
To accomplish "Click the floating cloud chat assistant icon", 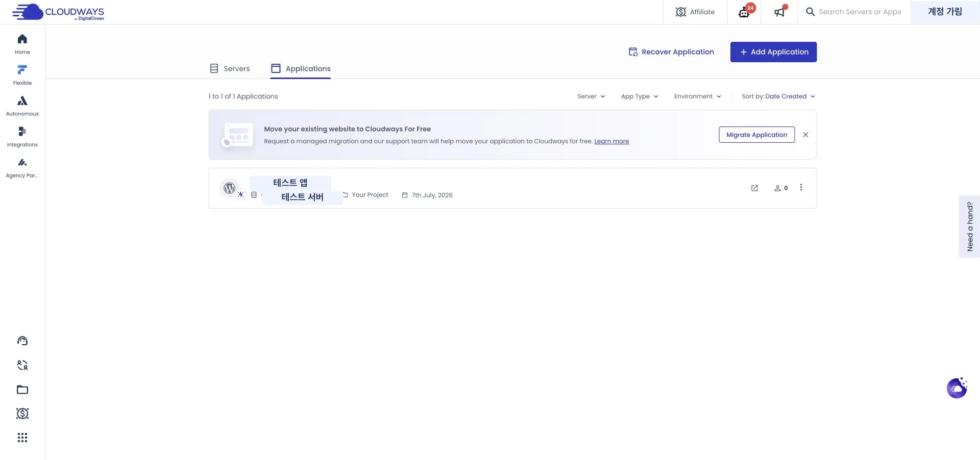I will point(957,388).
